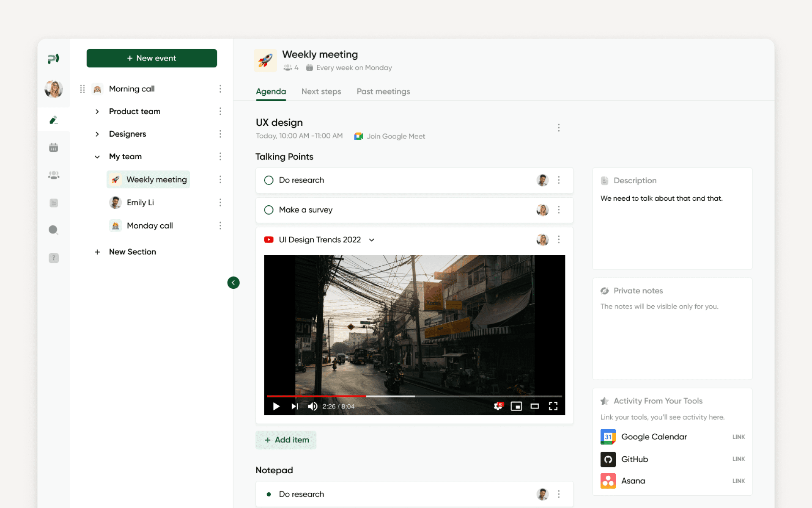Select the pencil/notes icon in the sidebar
This screenshot has width=812, height=508.
(x=53, y=120)
